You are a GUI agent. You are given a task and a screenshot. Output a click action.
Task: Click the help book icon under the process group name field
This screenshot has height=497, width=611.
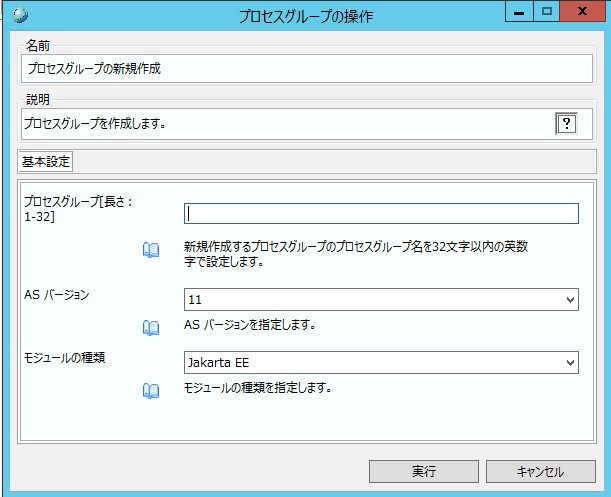tap(151, 251)
